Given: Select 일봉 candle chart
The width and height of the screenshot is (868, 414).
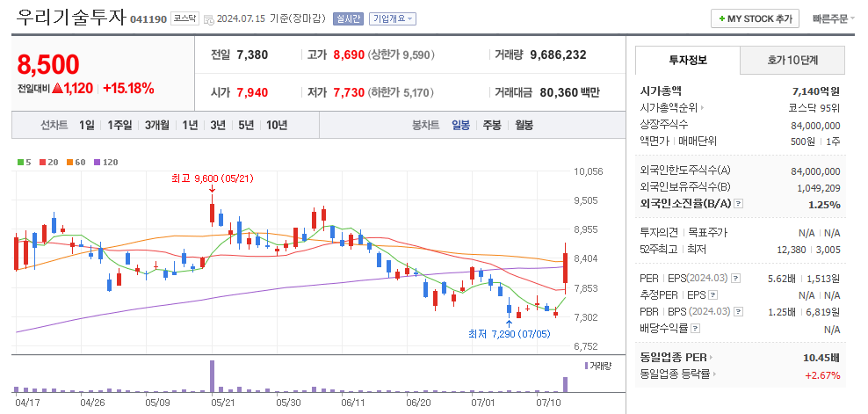Looking at the screenshot, I should tap(460, 125).
